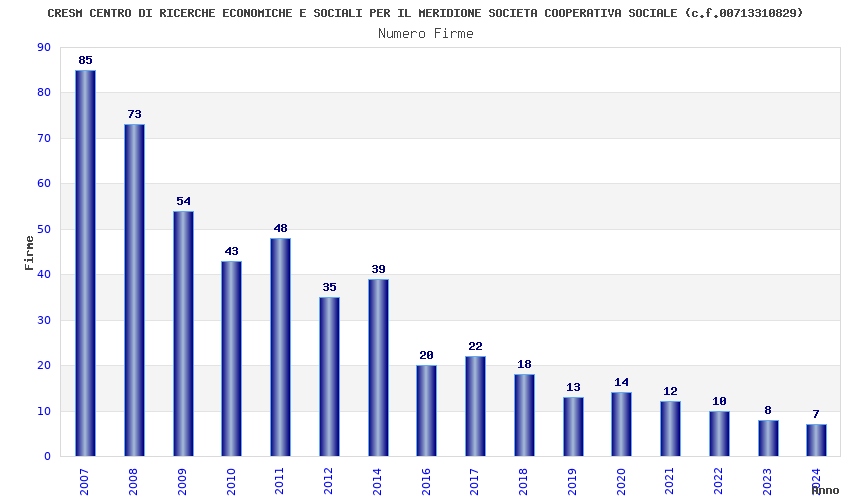This screenshot has width=850, height=500.
Task: Select the bar for year 2024
Action: click(x=816, y=440)
